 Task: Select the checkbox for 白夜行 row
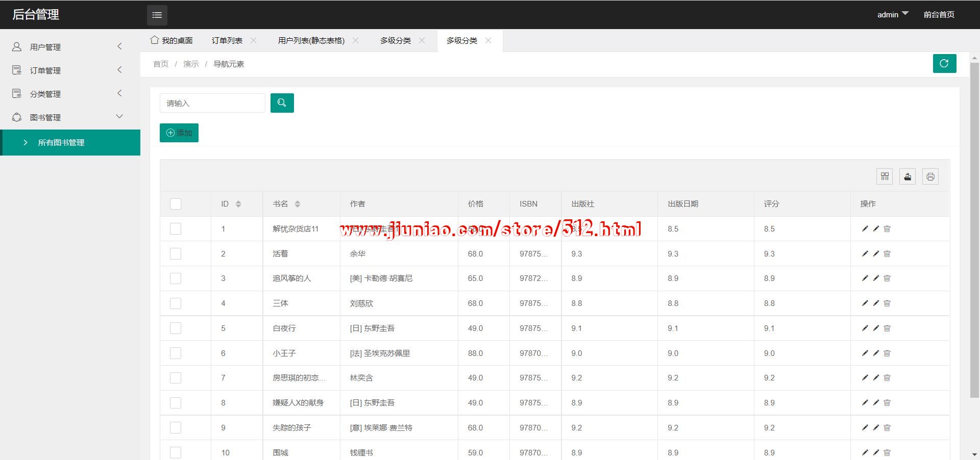pos(176,328)
